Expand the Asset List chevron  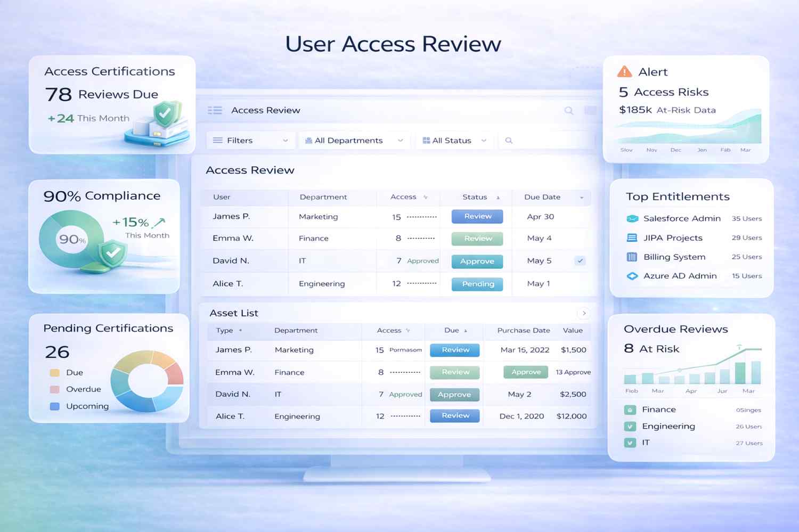point(584,313)
